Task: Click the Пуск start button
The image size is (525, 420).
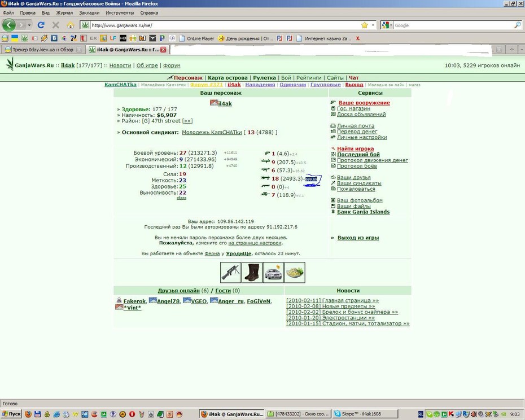Action: point(11,414)
